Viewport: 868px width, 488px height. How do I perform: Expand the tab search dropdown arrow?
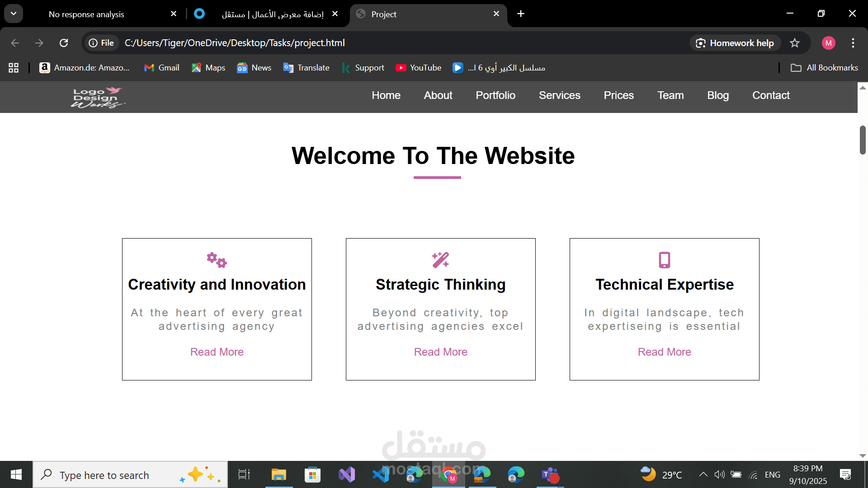click(x=14, y=14)
